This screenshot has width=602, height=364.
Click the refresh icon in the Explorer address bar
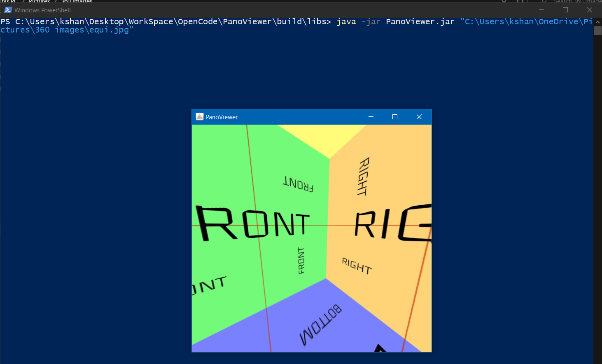coord(520,2)
